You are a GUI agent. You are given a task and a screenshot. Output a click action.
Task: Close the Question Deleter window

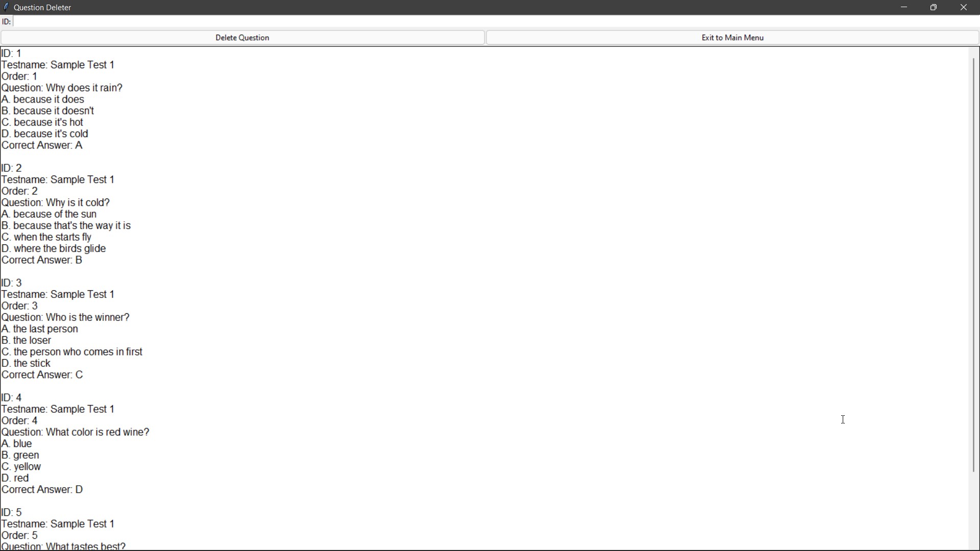[x=964, y=7]
